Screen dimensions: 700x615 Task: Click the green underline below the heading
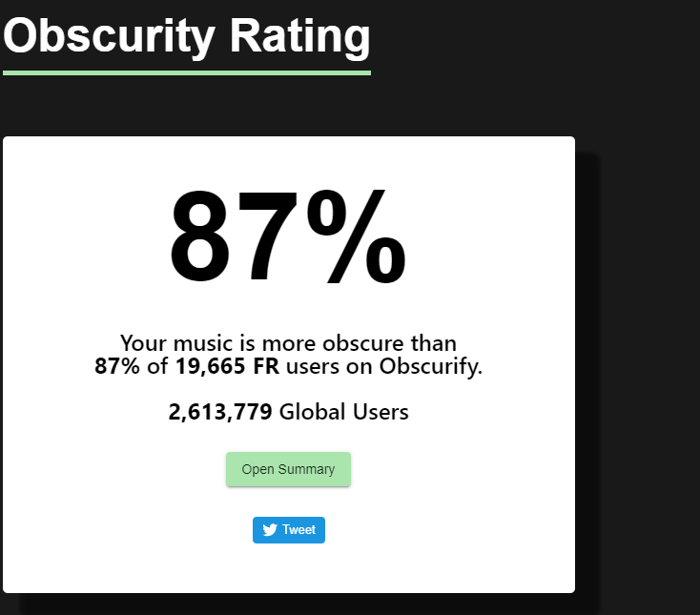pyautogui.click(x=187, y=72)
